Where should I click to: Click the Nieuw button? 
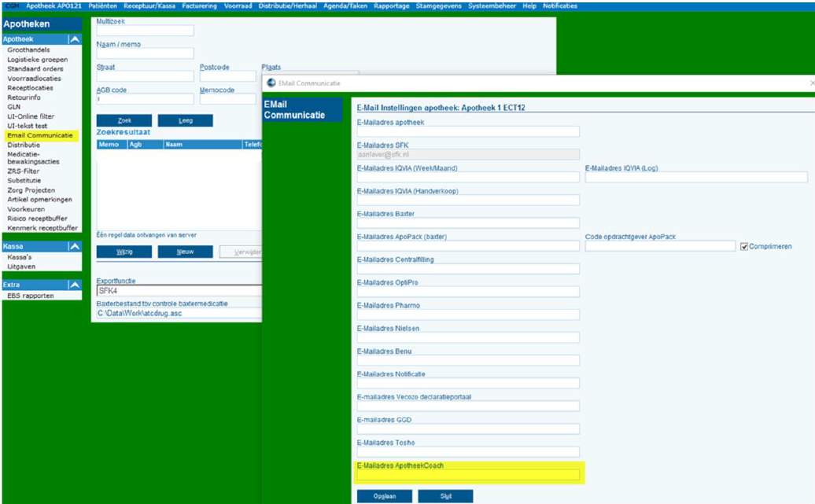click(x=185, y=252)
